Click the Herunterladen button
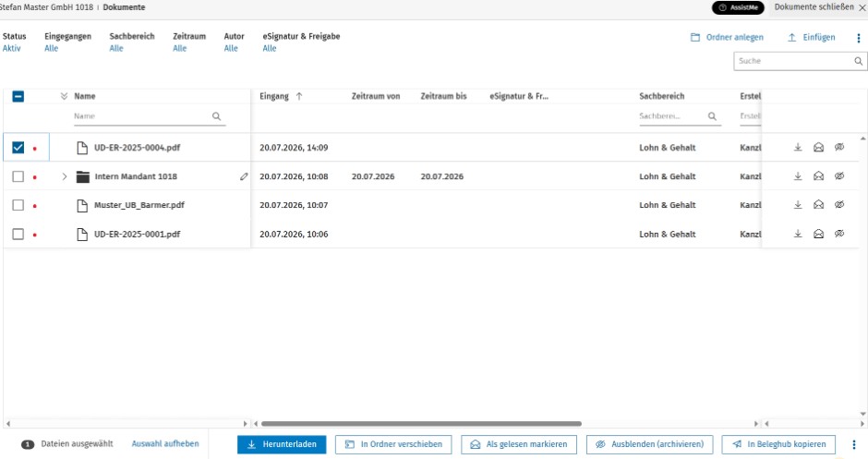Screen dimensions: 868x459 (x=282, y=444)
